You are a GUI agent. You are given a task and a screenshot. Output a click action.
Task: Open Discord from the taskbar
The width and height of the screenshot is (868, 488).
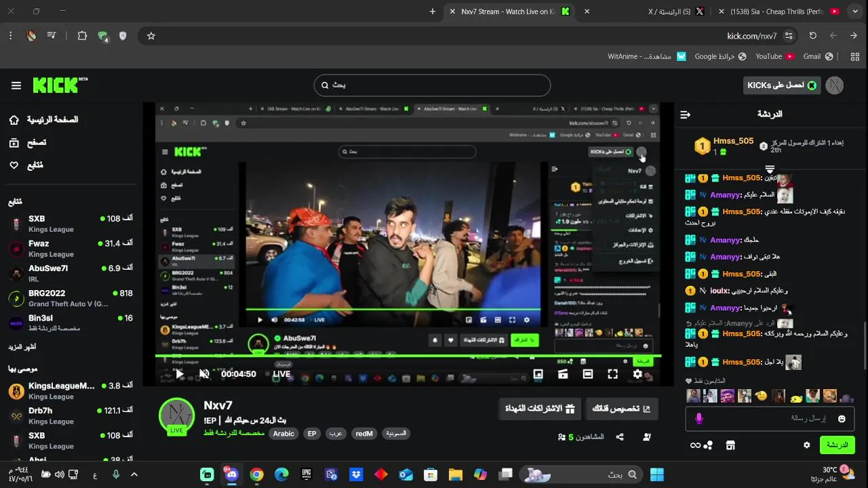(x=232, y=474)
